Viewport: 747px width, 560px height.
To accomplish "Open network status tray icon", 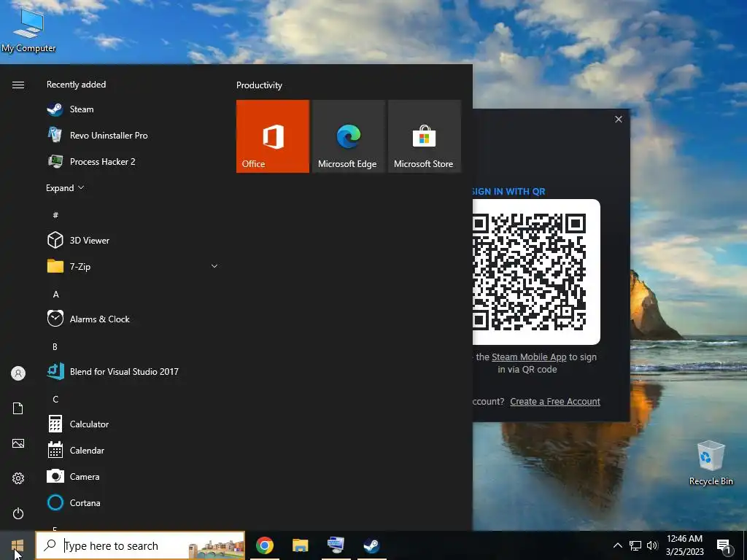I will pyautogui.click(x=635, y=545).
